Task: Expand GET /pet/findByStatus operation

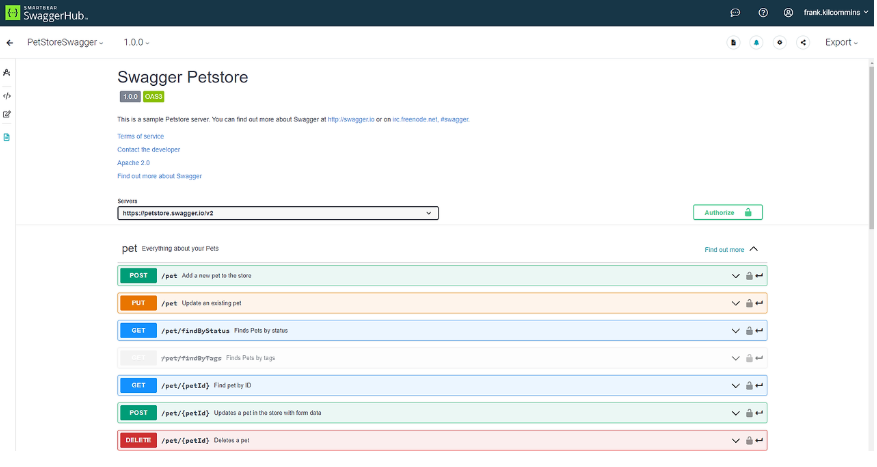Action: (442, 331)
